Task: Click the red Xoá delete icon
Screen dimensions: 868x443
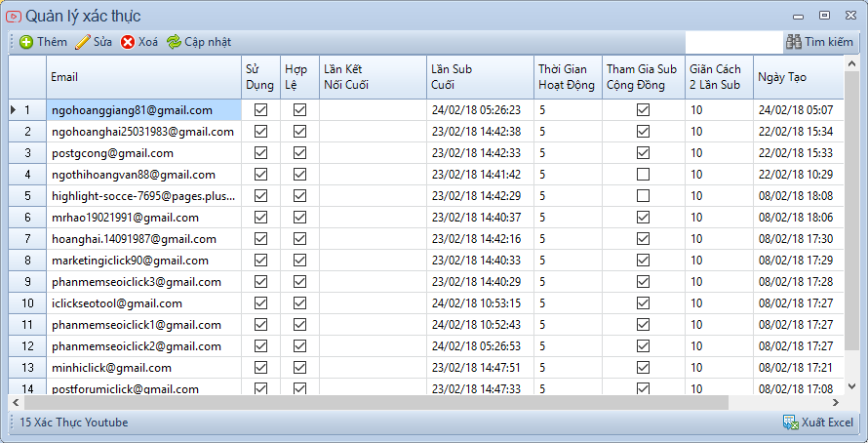Action: coord(128,42)
